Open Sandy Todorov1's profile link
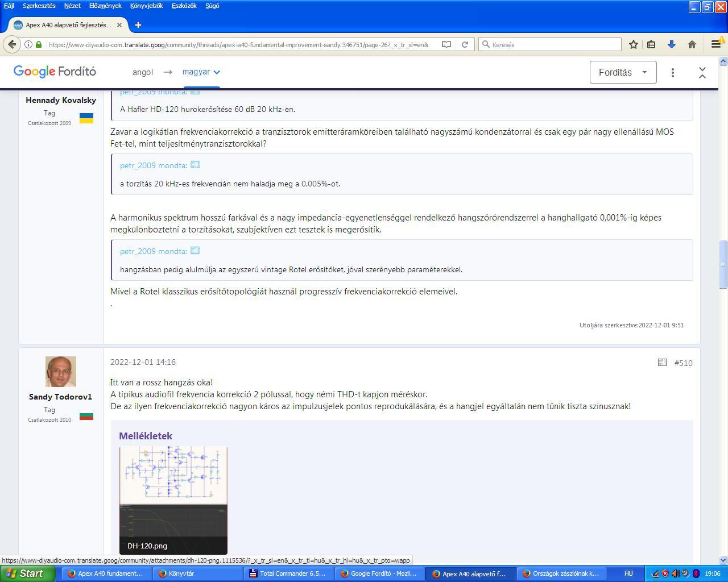728x582 pixels. pyautogui.click(x=60, y=397)
